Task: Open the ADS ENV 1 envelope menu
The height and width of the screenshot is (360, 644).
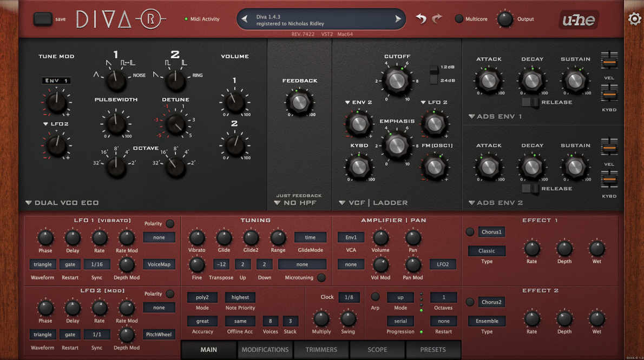Action: [495, 116]
